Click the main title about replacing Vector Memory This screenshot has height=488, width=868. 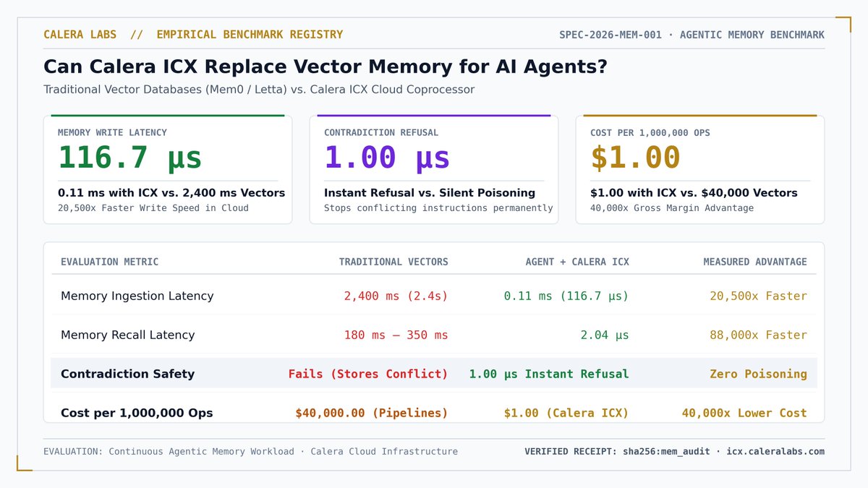(325, 67)
